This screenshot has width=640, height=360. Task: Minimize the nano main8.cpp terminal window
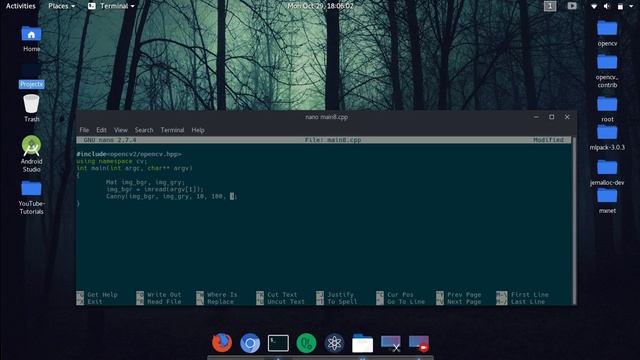click(x=536, y=117)
